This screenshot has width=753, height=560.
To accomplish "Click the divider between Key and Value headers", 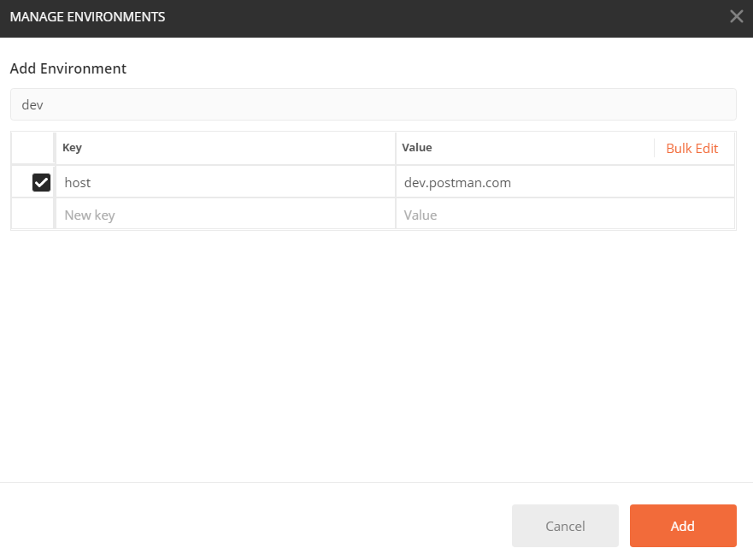I will 396,148.
